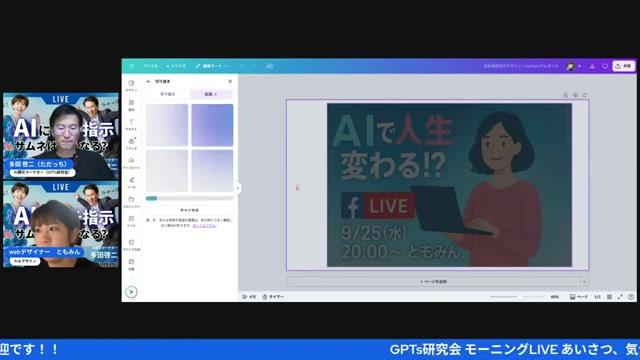
Task: Open the Projects panel in sidebar
Action: 131,202
